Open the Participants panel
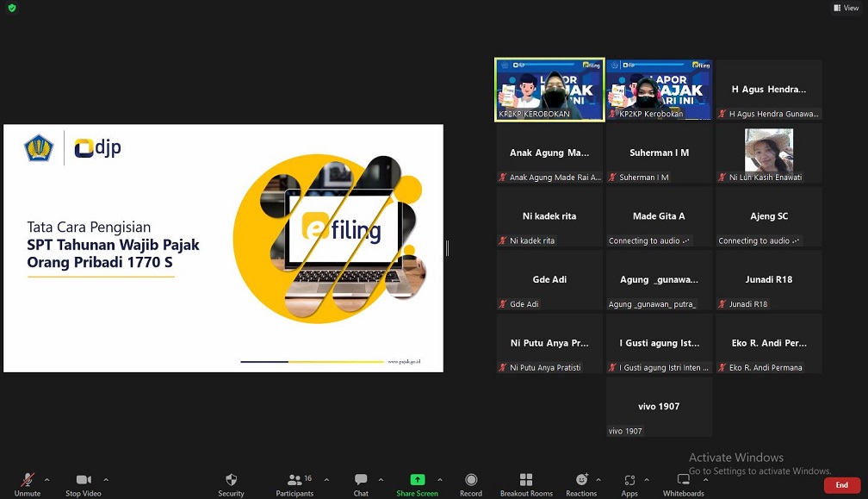Viewport: 868px width, 499px height. (294, 484)
